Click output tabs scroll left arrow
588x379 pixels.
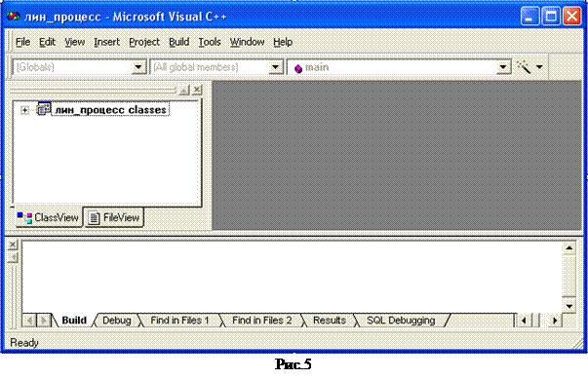point(29,321)
